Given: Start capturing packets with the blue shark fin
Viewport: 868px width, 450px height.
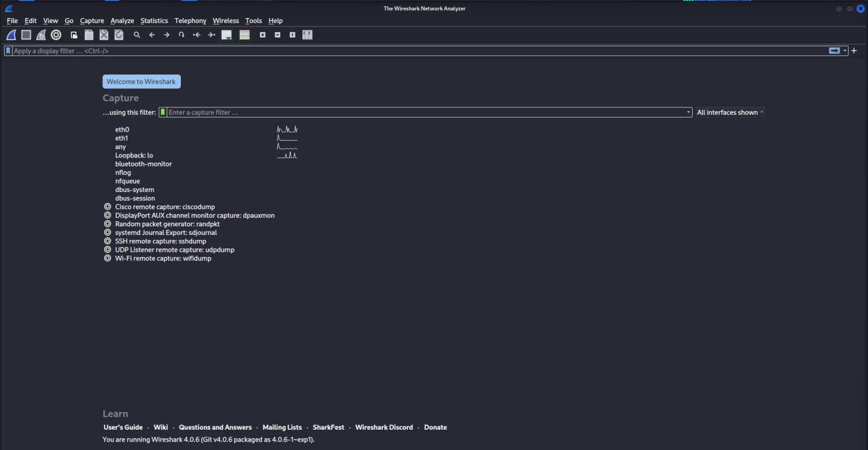Looking at the screenshot, I should (10, 34).
